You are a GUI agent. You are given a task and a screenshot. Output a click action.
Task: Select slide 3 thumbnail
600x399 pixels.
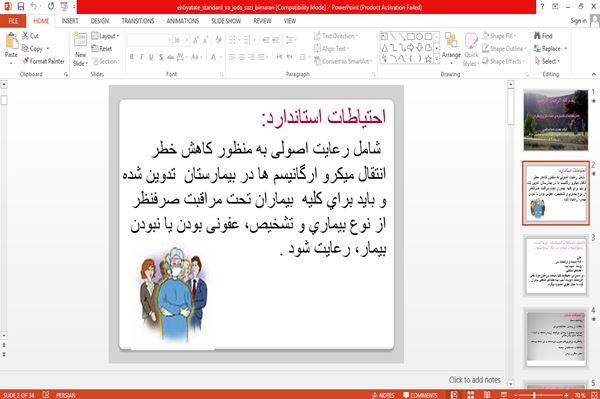[556, 266]
